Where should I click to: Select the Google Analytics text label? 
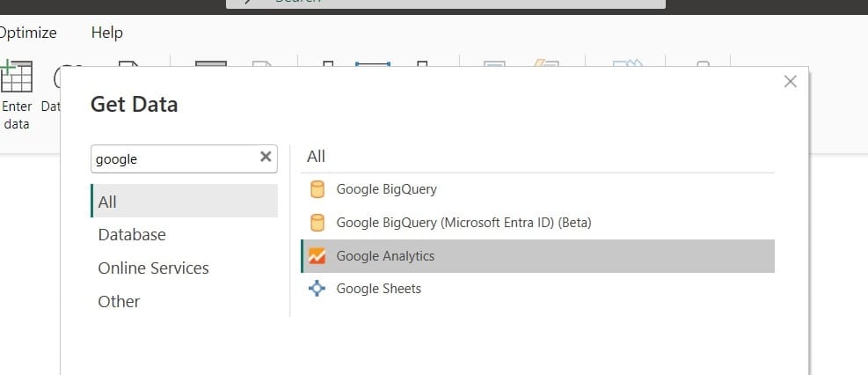click(x=385, y=256)
